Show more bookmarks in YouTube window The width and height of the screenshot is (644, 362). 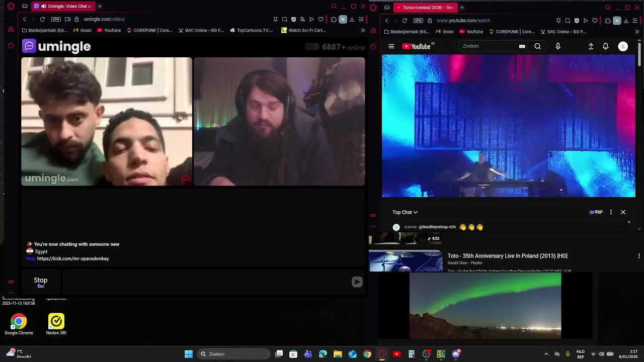[637, 32]
